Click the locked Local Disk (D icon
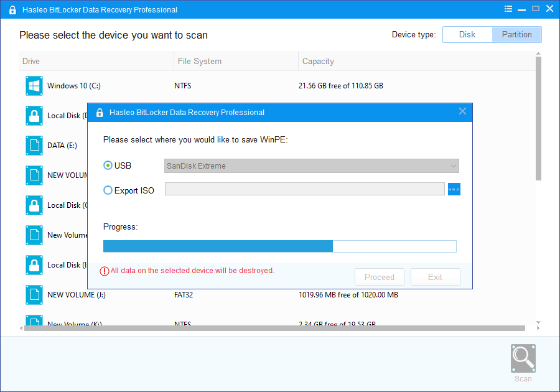 34,116
